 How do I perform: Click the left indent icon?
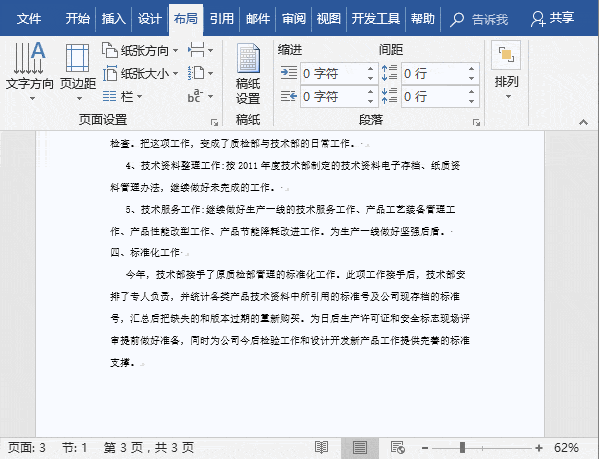pyautogui.click(x=289, y=73)
